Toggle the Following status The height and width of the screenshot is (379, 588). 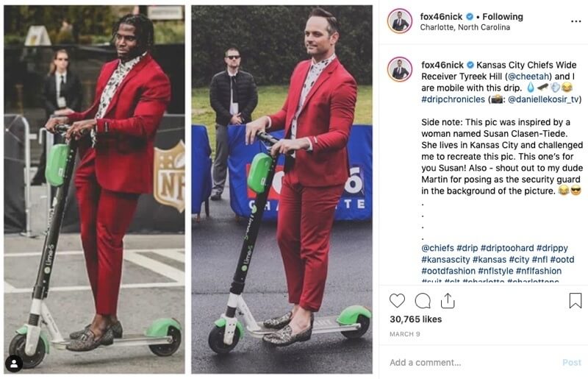pos(503,16)
